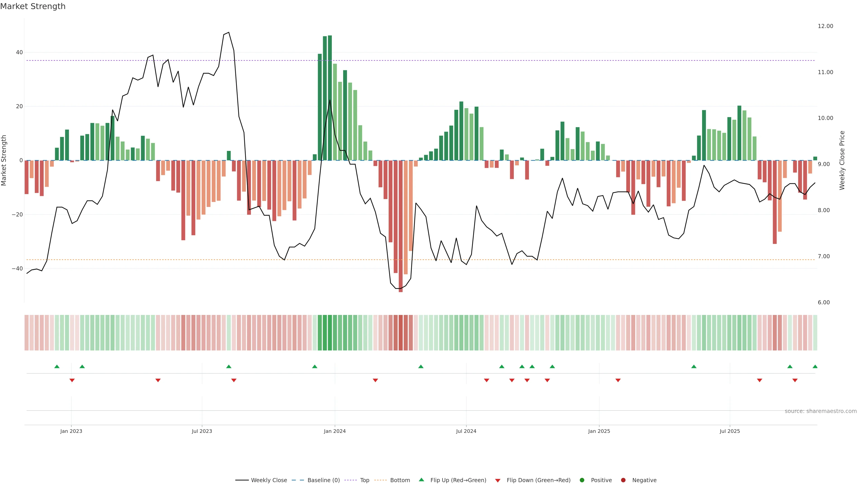
Task: Click the leftmost red flip-down triangle marker
Action: pos(72,380)
